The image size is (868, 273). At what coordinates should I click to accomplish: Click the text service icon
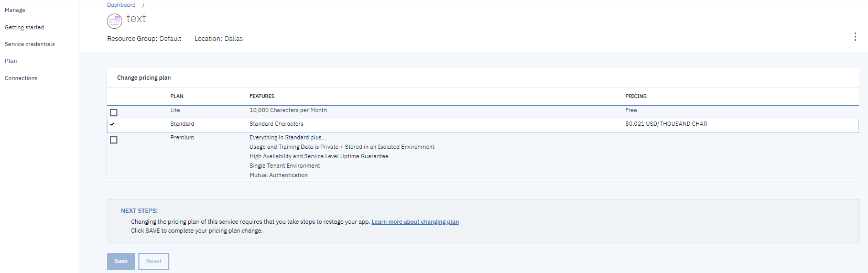(x=114, y=21)
